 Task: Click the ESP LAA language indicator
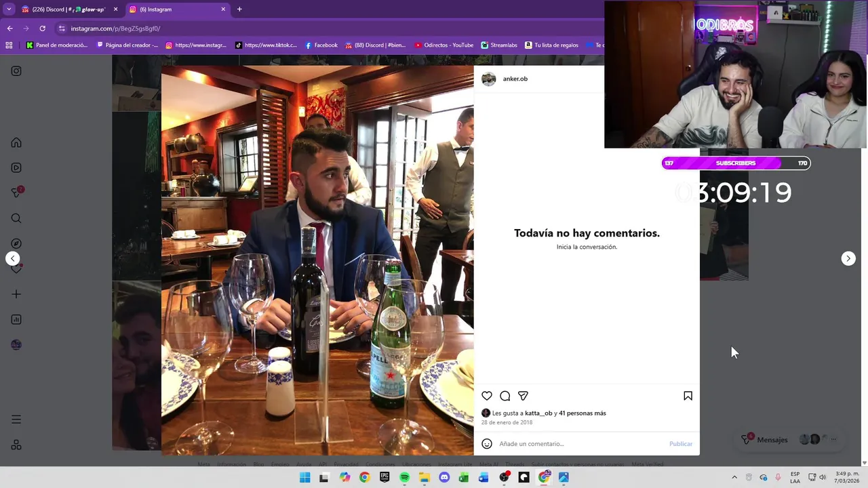point(795,478)
